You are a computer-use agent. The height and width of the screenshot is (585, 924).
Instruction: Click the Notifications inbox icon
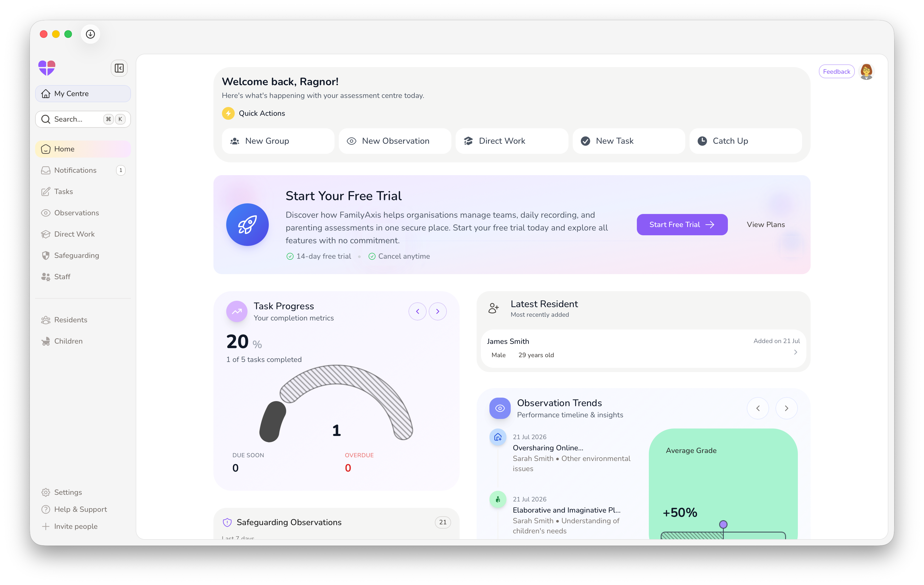[x=46, y=170]
